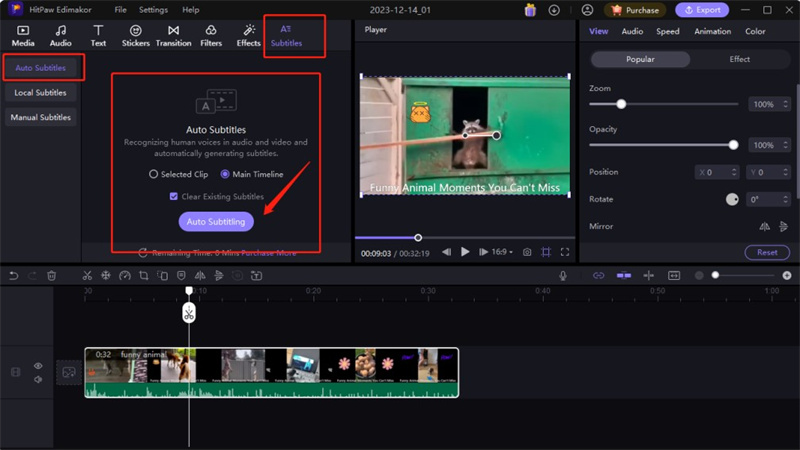Take a snapshot with the camera icon

click(527, 252)
